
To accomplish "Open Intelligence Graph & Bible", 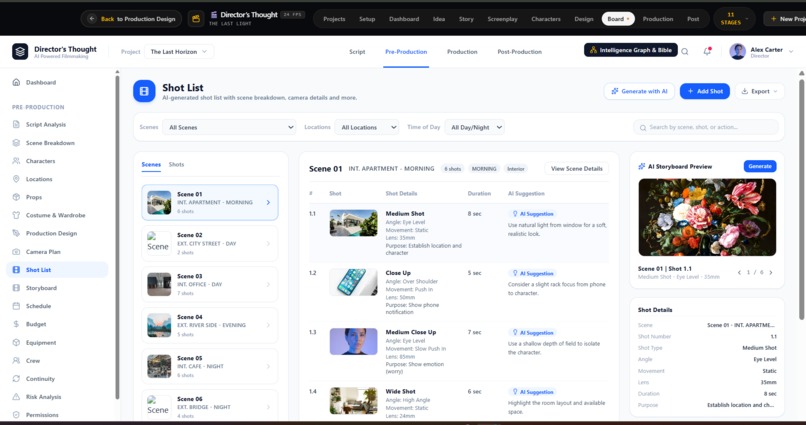I will tap(631, 50).
